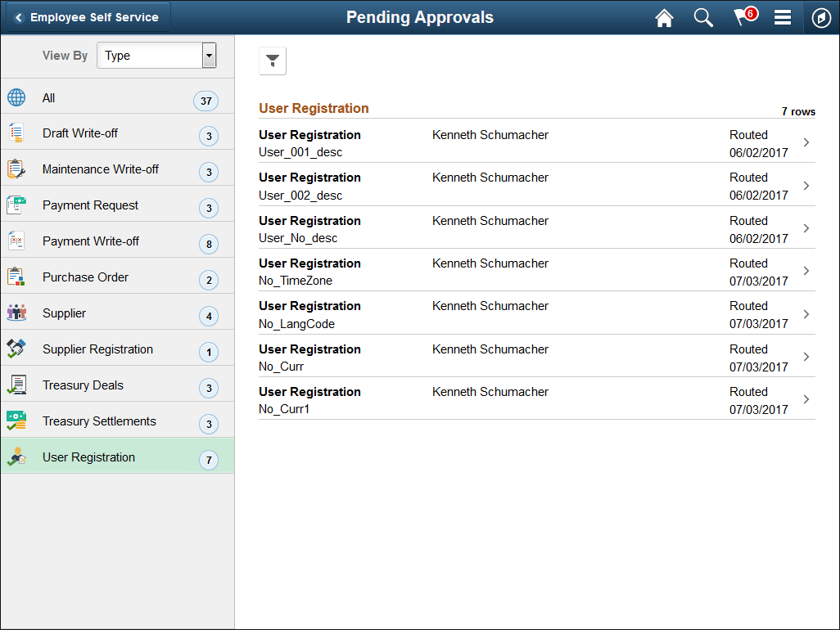
Task: Open the NavBar compass icon
Action: (x=821, y=17)
